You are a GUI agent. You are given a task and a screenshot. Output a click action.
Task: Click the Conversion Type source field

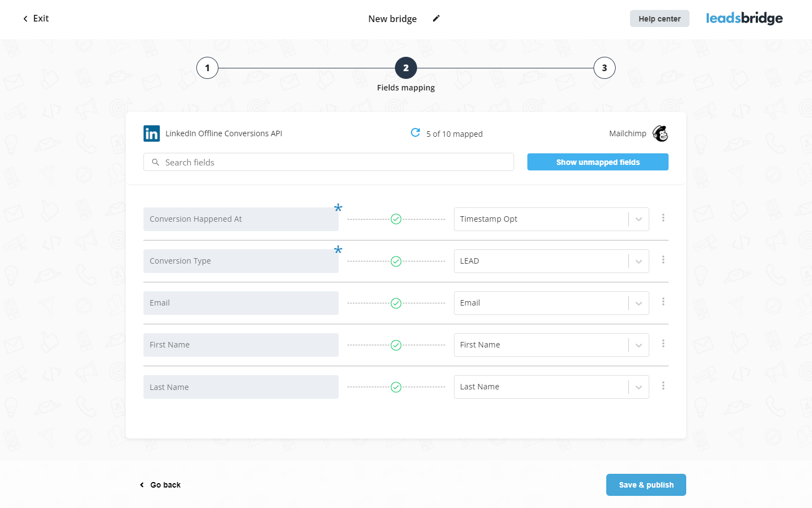click(241, 261)
